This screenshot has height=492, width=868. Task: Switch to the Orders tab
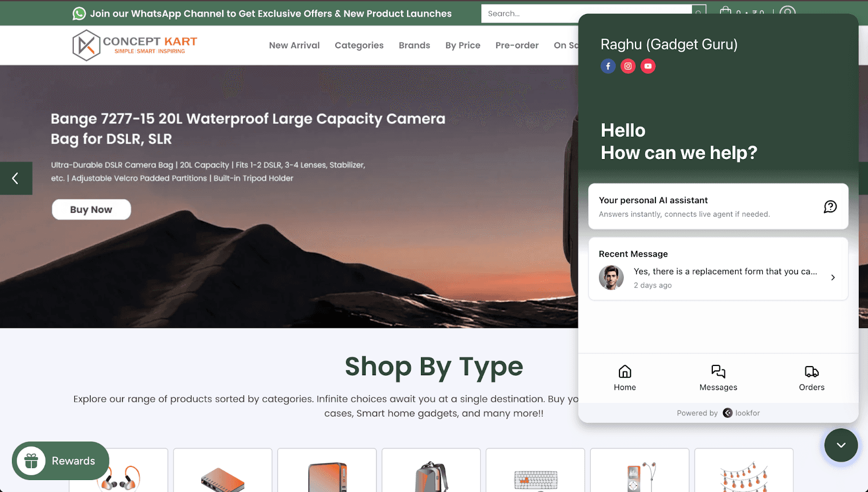(812, 378)
